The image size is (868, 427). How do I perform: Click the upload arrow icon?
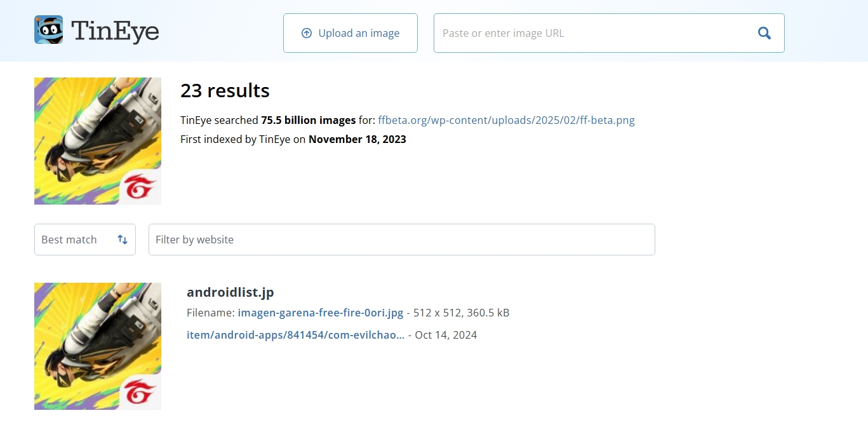coord(307,33)
